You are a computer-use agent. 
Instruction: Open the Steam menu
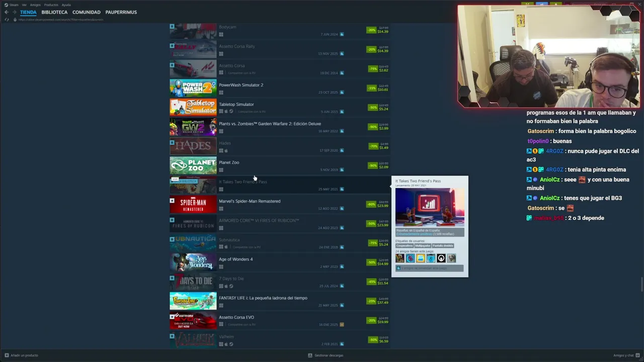coord(14,5)
